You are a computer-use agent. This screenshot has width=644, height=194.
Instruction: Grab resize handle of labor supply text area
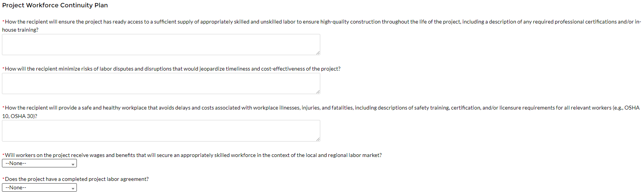318,53
